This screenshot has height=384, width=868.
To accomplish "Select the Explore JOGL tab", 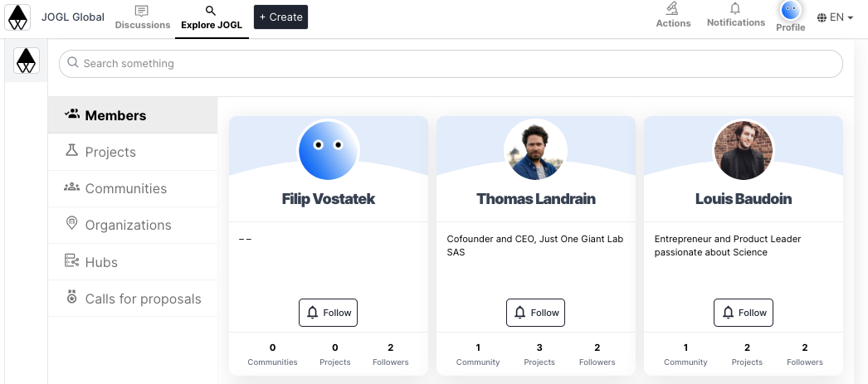I will click(x=212, y=18).
